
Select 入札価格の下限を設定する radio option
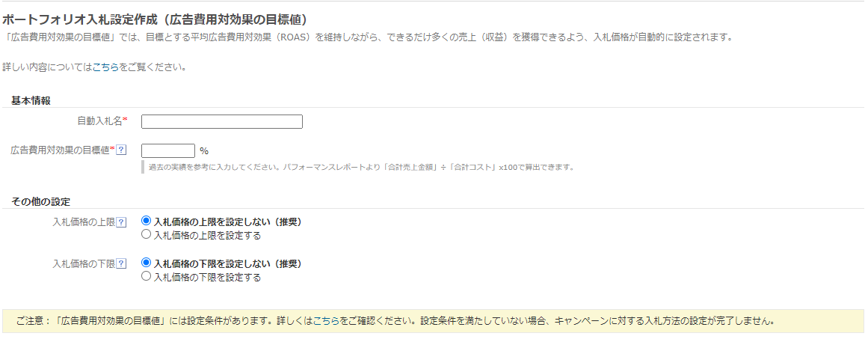pos(146,275)
